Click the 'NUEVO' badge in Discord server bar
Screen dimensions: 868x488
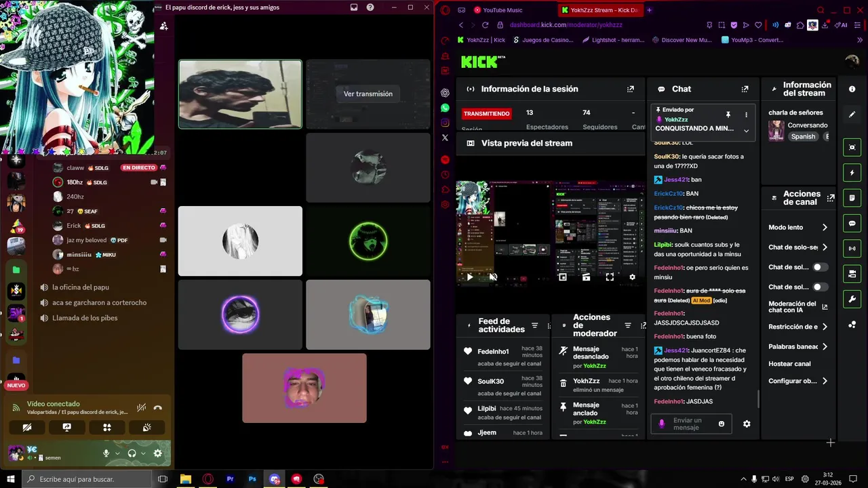coord(16,386)
